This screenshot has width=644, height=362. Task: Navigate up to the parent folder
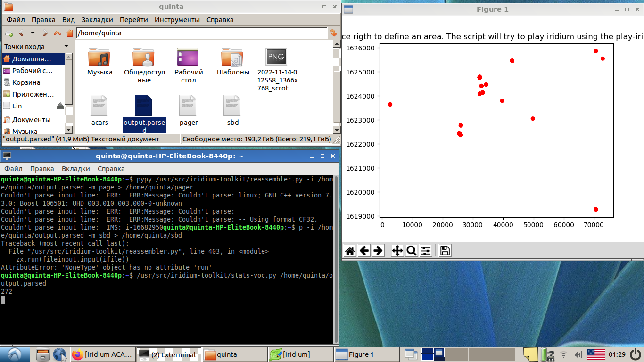pos(57,33)
